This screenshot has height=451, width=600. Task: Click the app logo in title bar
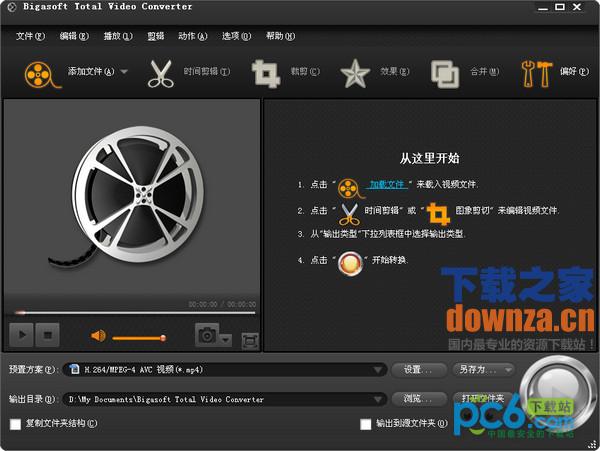point(11,7)
